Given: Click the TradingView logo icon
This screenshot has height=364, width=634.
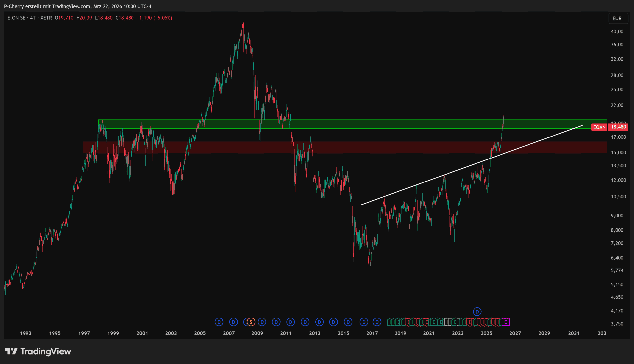Looking at the screenshot, I should [x=11, y=351].
